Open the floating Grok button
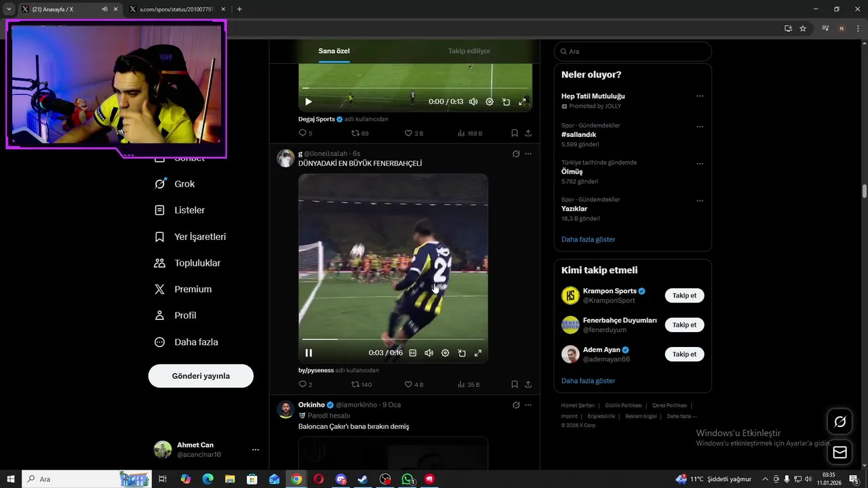This screenshot has width=868, height=488. pos(840,422)
